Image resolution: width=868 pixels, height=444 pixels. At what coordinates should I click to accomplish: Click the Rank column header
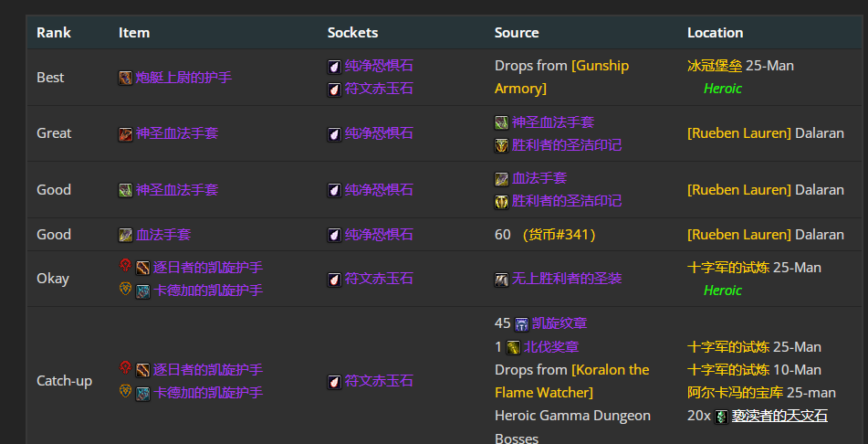[x=54, y=33]
